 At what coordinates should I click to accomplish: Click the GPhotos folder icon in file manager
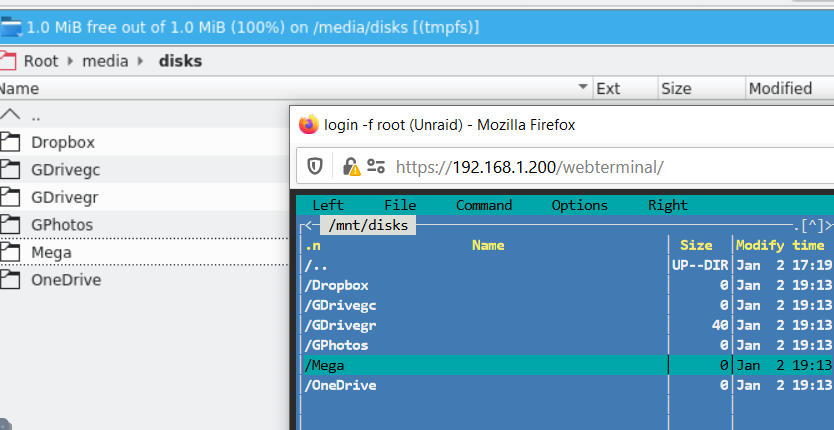pyautogui.click(x=9, y=225)
